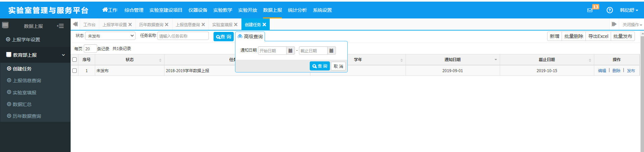Switch to the 实验室填报 tab
Screen dimensions: 644x152
click(222, 24)
